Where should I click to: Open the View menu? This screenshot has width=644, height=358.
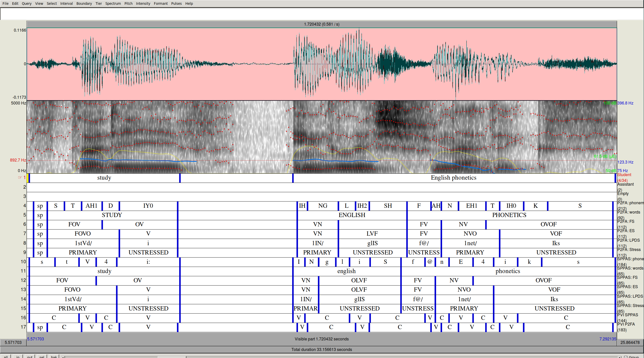tap(39, 4)
